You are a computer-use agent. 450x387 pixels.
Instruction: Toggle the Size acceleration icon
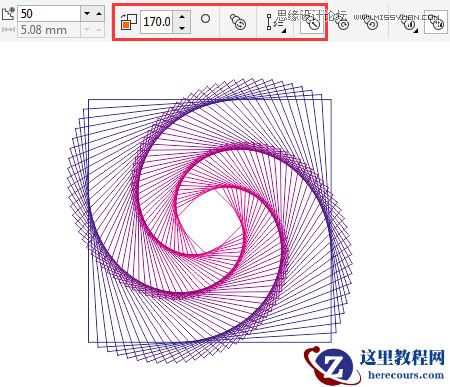[x=436, y=22]
